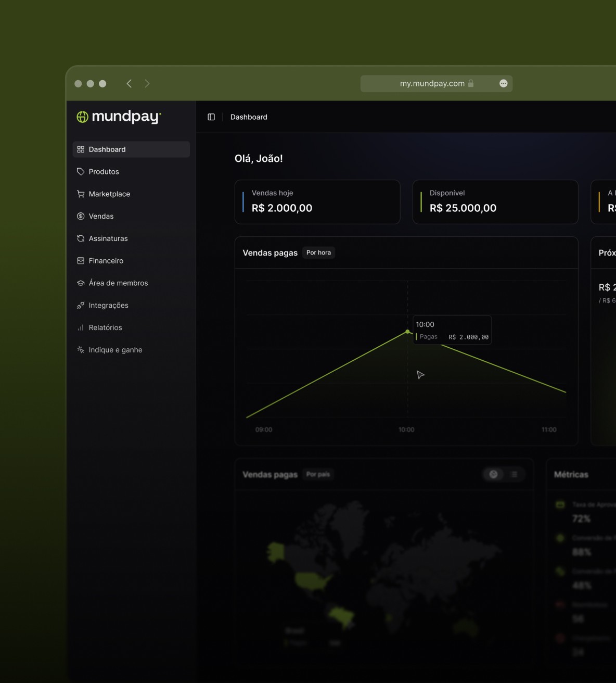The image size is (616, 683).
Task: Click the Indique e ganhe sparkle icon
Action: (81, 350)
